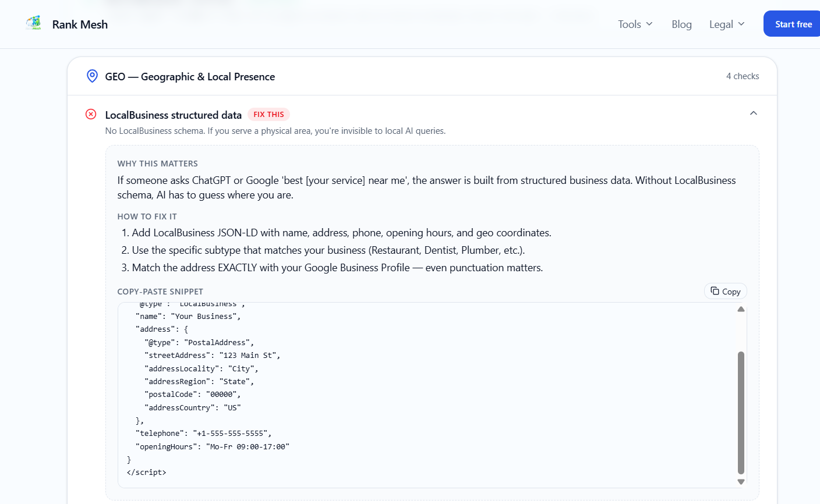Click the snippet box scrollbar thumb
820x504 pixels.
(x=741, y=413)
